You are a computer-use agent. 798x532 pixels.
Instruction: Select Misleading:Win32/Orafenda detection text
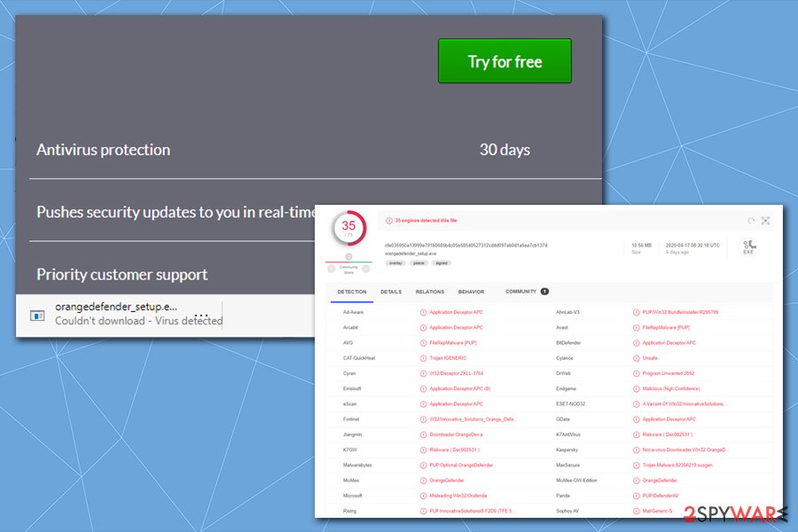458,496
